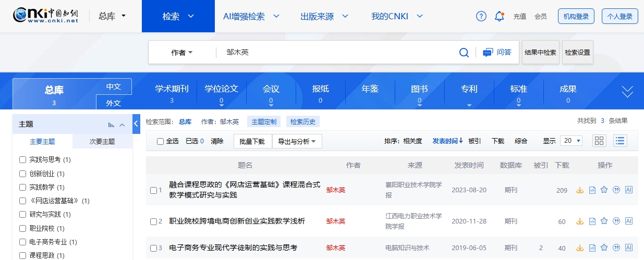644x260 pixels.
Task: Click the search magnifier icon
Action: [x=464, y=52]
